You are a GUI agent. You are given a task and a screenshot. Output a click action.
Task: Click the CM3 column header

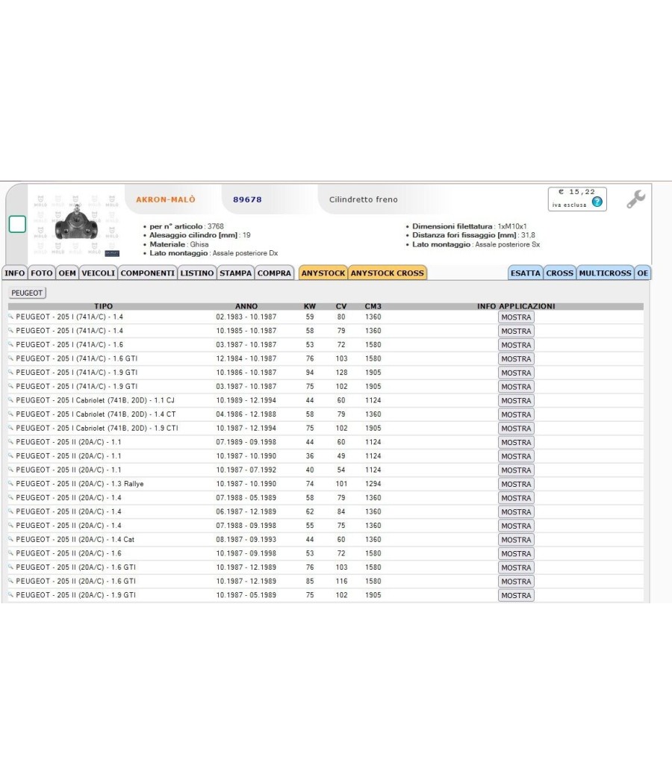coord(373,306)
